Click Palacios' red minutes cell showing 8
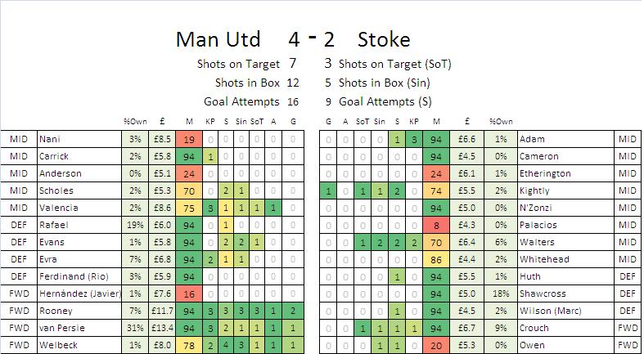Screen dimensions: 644x354 (435, 225)
